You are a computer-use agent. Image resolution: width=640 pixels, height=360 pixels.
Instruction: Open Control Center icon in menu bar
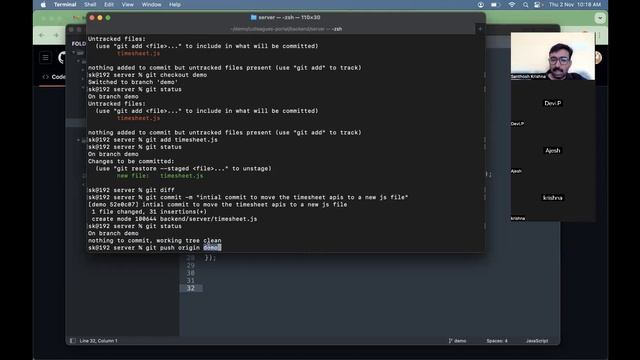coord(538,4)
